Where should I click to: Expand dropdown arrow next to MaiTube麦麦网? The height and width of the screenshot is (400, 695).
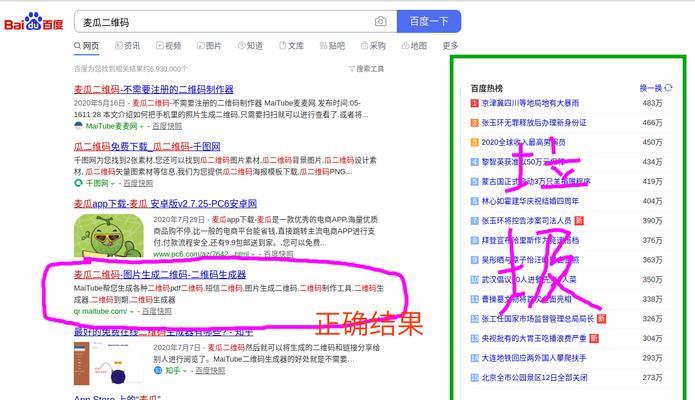point(142,126)
